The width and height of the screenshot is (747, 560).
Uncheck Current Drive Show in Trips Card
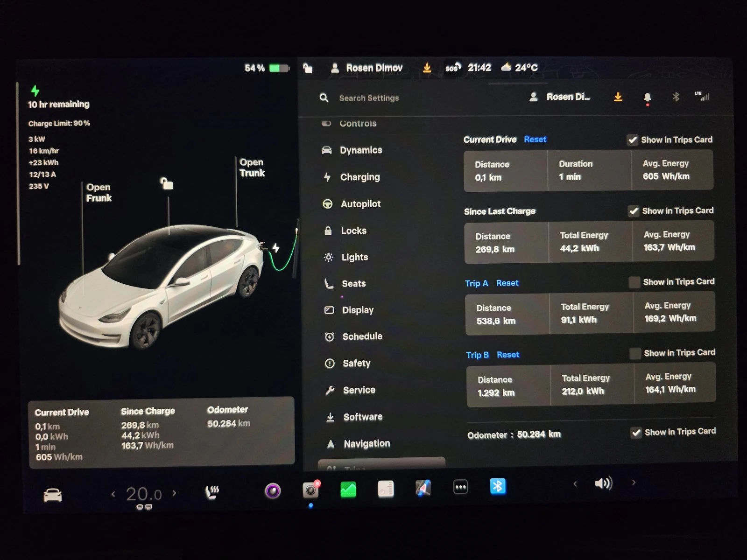[633, 140]
